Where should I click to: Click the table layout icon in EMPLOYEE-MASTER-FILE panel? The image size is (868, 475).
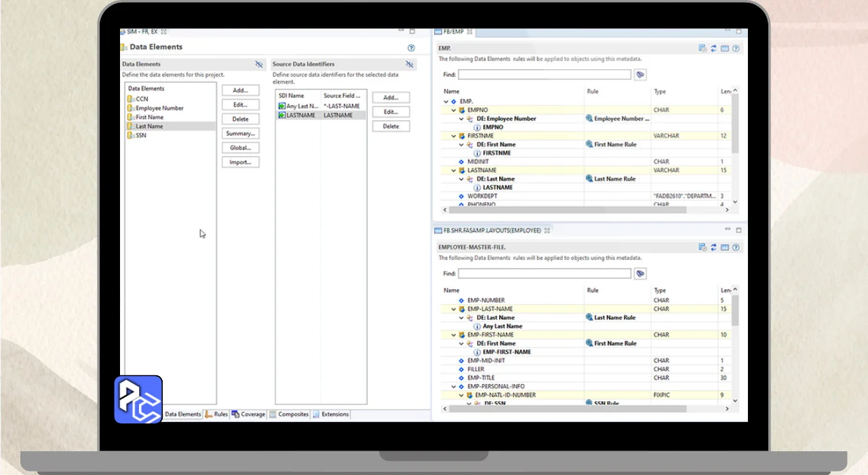point(725,248)
